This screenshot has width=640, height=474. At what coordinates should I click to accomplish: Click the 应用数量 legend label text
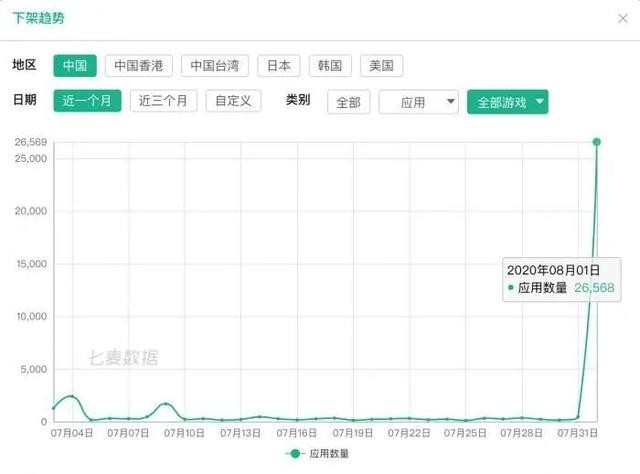tap(329, 454)
